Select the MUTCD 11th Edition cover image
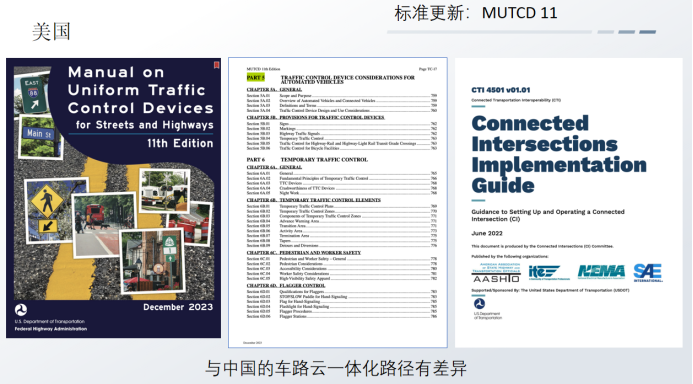Screen dimensions: 693x384 click(114, 198)
